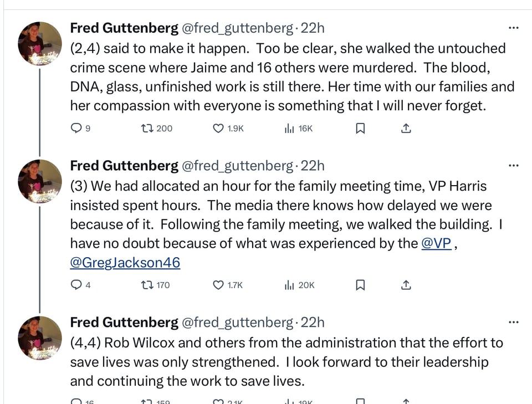Bookmark the (3) family meeting tweet
532x404 pixels.
coord(360,285)
